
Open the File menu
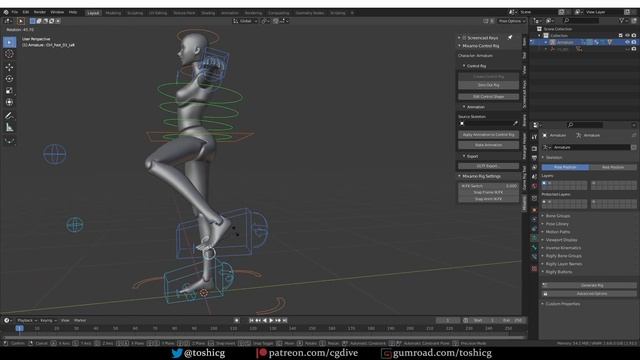tap(15, 12)
